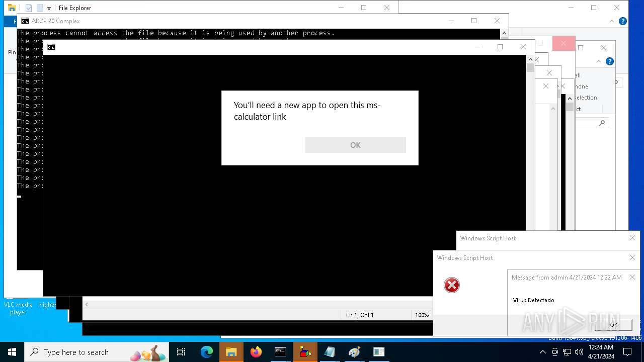Image resolution: width=644 pixels, height=362 pixels.
Task: Click the Notepad horizontal scroll left arrow
Action: 87,304
